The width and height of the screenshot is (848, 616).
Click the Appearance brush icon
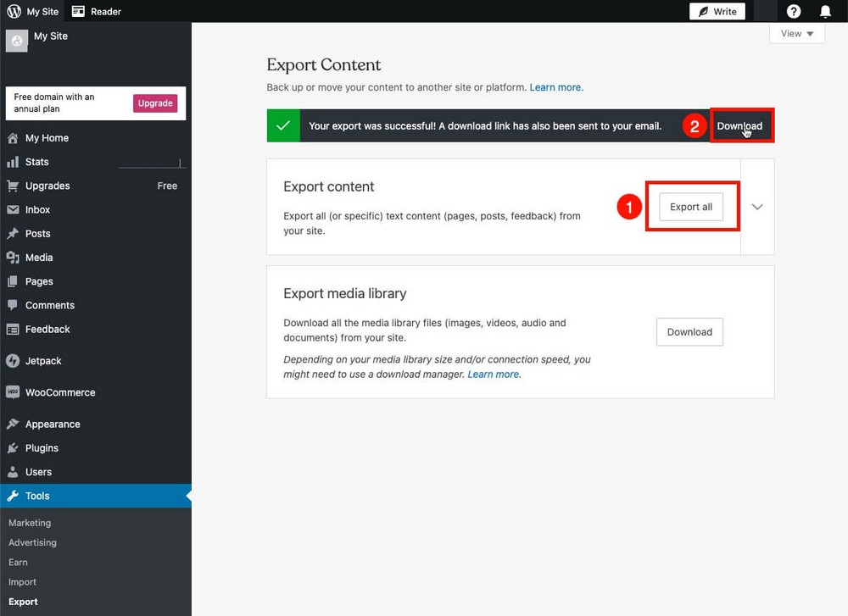[x=13, y=425]
